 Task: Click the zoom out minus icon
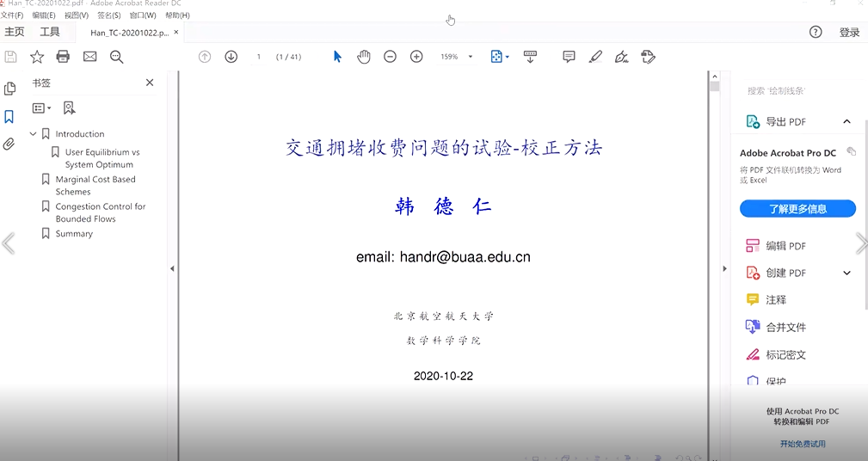click(390, 57)
